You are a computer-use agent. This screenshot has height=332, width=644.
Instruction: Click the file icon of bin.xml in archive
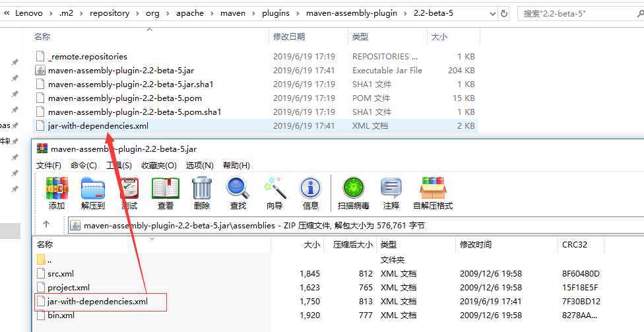pos(40,315)
